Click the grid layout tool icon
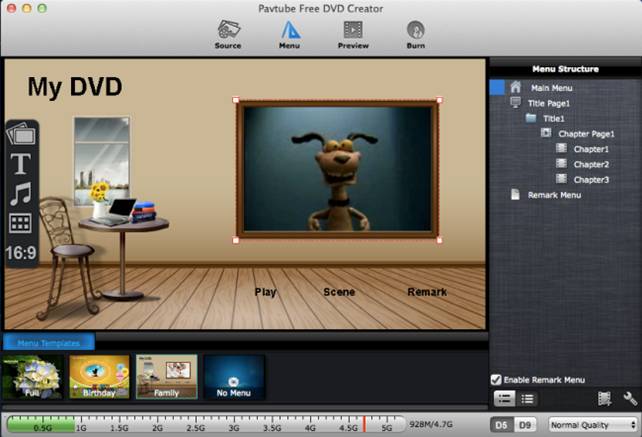The width and height of the screenshot is (642, 437). coord(20,223)
